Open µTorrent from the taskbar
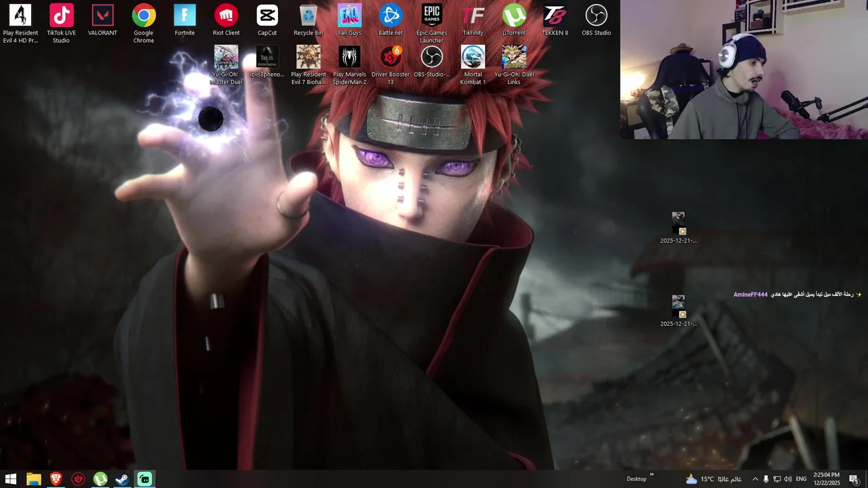 tap(100, 479)
